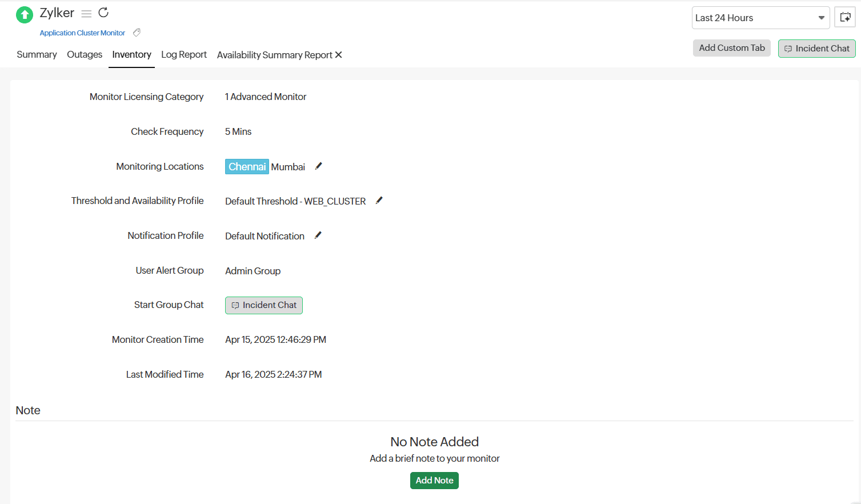
Task: Edit the Threshold and Availability Profile pencil
Action: click(x=379, y=201)
